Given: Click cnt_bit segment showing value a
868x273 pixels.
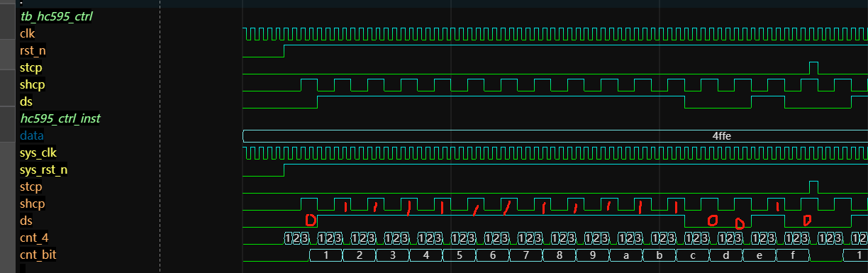Looking at the screenshot, I should pos(625,255).
